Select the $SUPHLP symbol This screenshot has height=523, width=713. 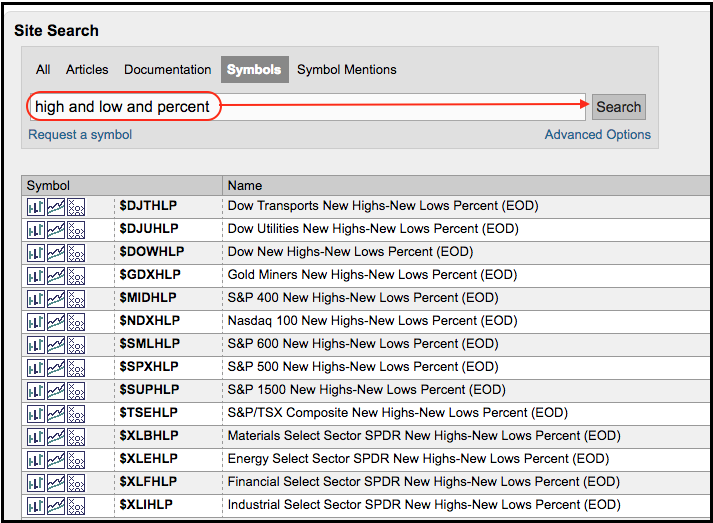tap(149, 390)
